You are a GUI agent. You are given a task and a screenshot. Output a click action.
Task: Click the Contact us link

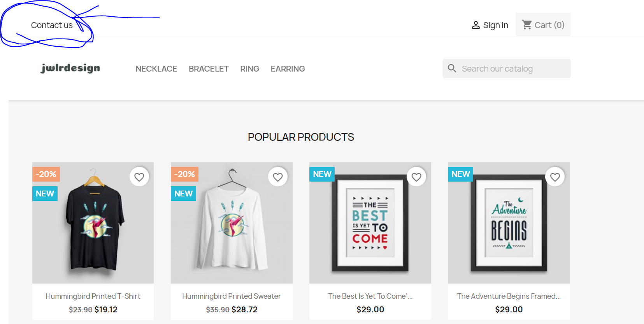pos(52,25)
